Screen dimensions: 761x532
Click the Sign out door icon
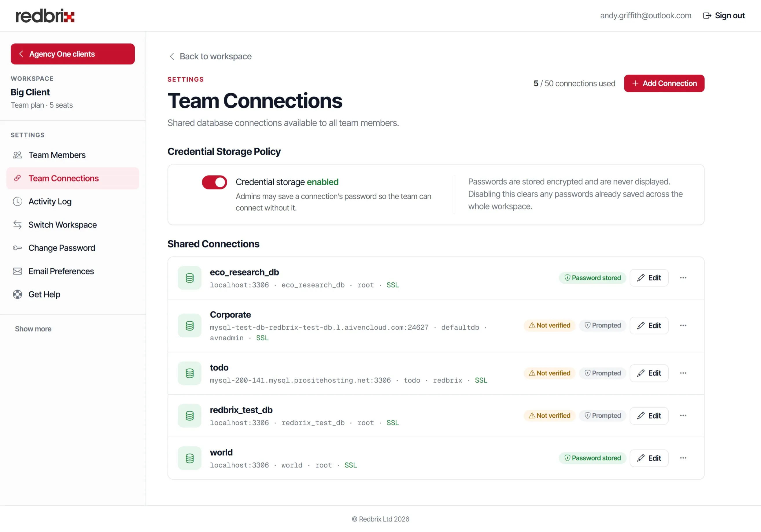(x=707, y=16)
